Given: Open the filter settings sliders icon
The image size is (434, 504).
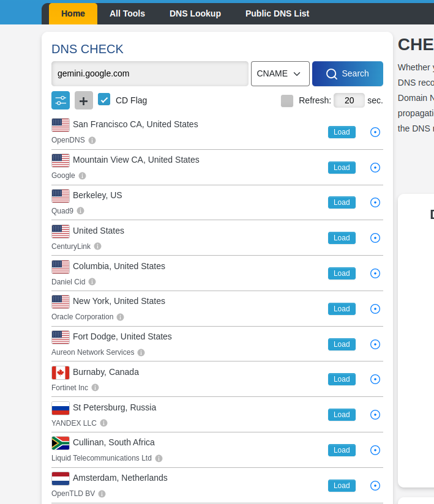Looking at the screenshot, I should [x=61, y=100].
